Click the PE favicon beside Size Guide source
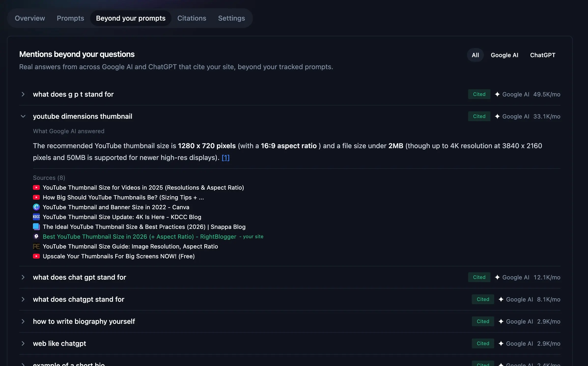This screenshot has height=366, width=588. 36,246
